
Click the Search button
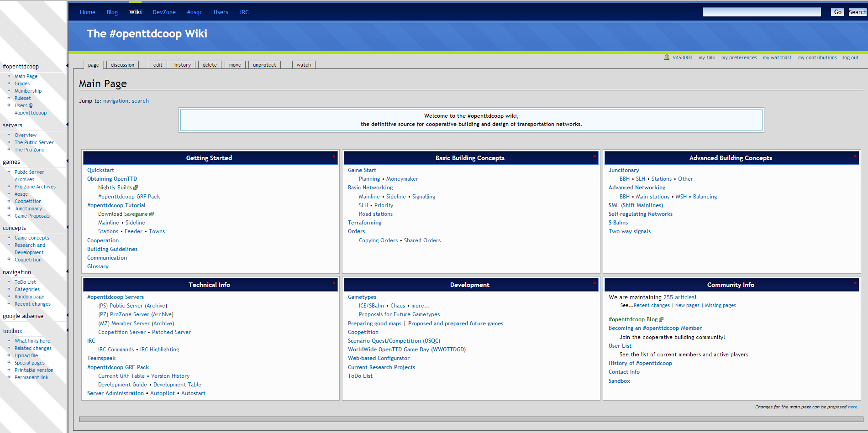pos(857,12)
